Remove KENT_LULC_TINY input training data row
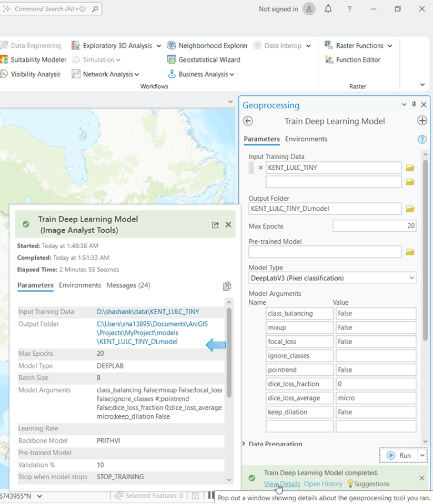The image size is (433, 504). (x=260, y=168)
